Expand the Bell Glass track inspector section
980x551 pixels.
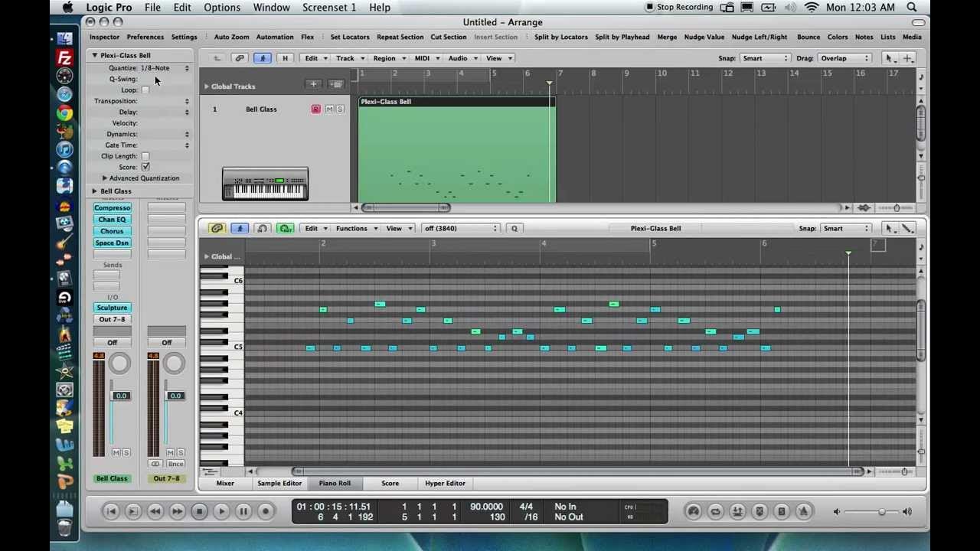(95, 191)
